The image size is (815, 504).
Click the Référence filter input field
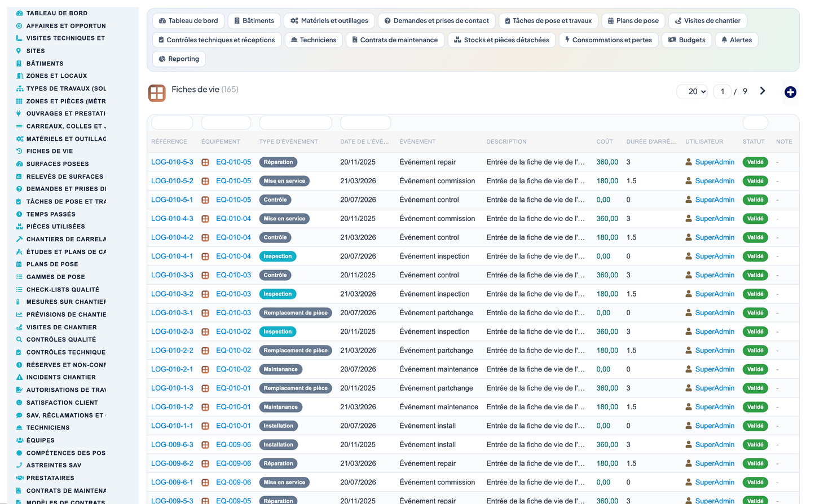coord(172,122)
